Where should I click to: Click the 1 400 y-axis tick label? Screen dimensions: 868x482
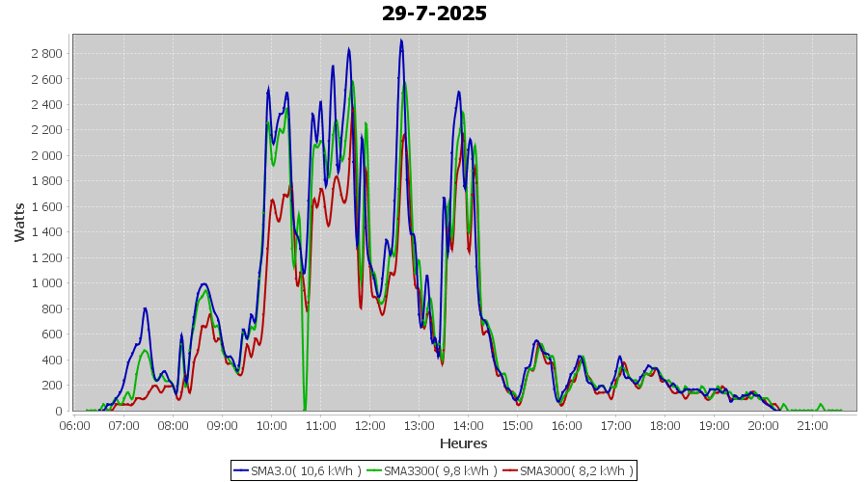point(47,232)
